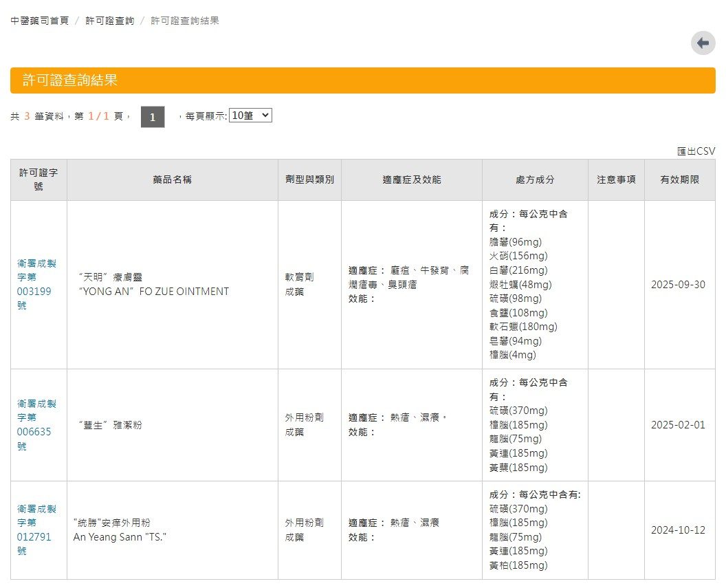
Task: Select page 1 pagination button
Action: (x=153, y=117)
